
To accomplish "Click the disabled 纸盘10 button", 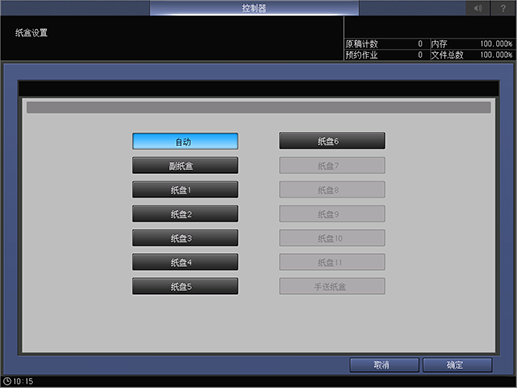I will click(x=332, y=238).
